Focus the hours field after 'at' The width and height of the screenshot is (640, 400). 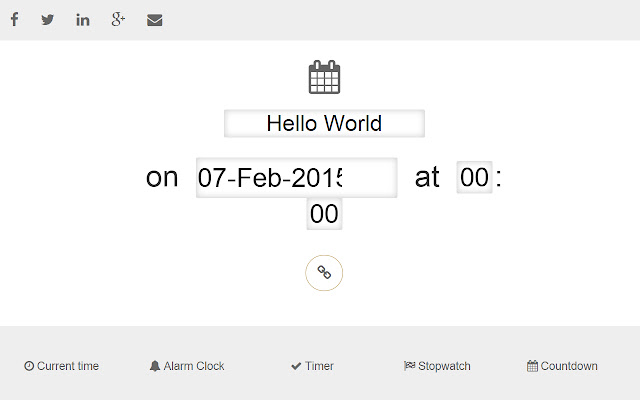475,178
